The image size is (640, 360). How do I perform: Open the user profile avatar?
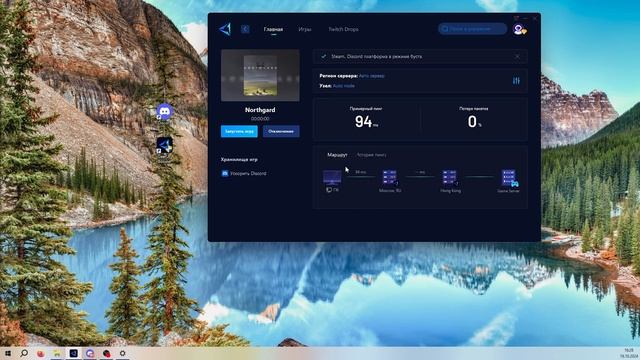[519, 29]
